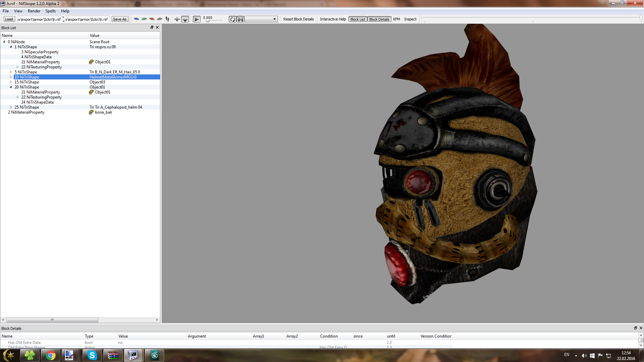Click 'Tri B_N_Dark Elf_M_Hair_05 0' value

coord(115,72)
